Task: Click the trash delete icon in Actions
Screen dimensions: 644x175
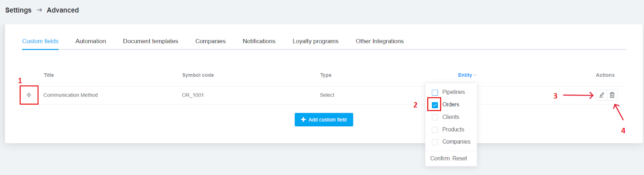Action: point(612,95)
